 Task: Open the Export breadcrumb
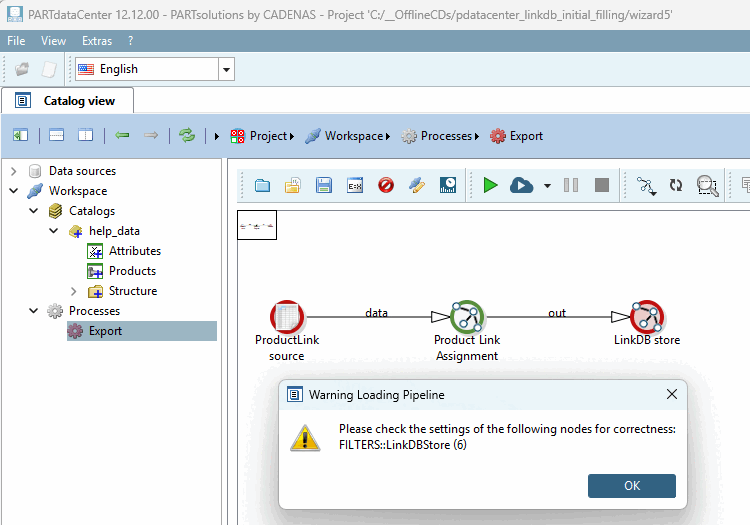point(516,136)
